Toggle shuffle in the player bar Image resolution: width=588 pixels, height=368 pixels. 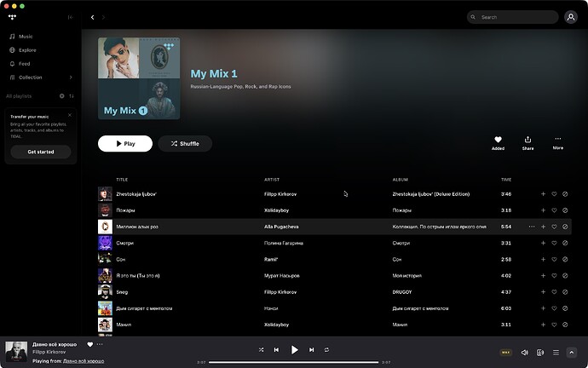[261, 349]
